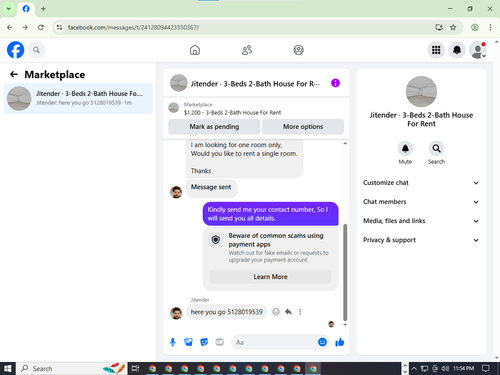500x375 pixels.
Task: Go back in browser history
Action: point(10,27)
